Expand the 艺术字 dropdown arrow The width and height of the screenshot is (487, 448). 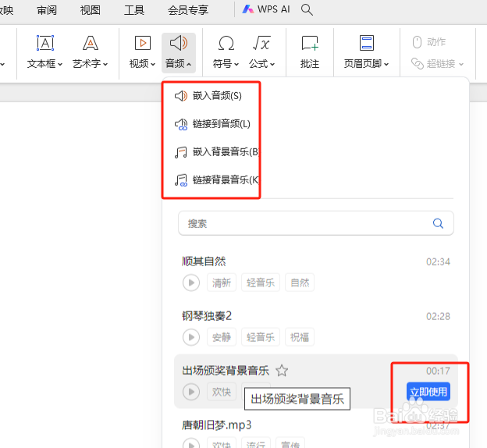[x=105, y=64]
